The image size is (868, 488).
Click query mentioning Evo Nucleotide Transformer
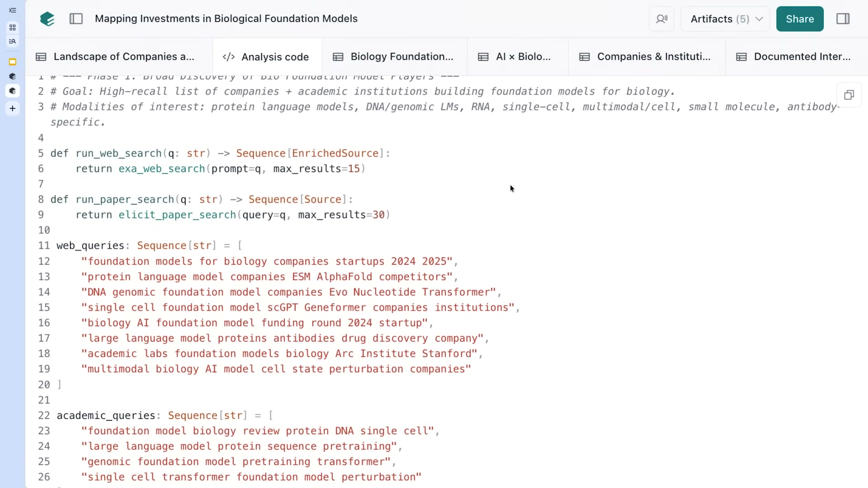click(x=292, y=292)
